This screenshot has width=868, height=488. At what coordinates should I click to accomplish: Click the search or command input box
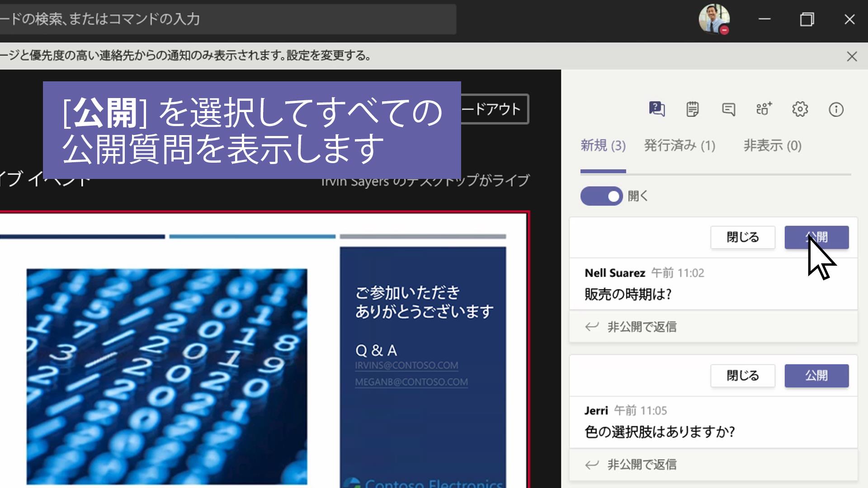[x=228, y=19]
